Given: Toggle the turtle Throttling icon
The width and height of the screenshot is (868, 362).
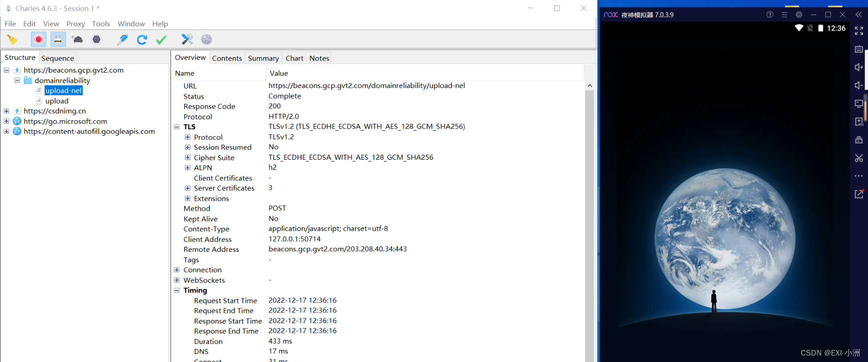Looking at the screenshot, I should pyautogui.click(x=77, y=40).
